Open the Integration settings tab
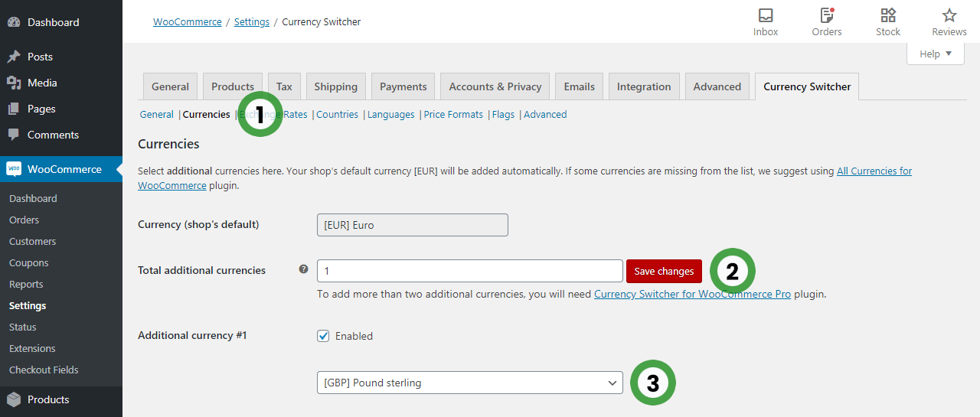 tap(644, 86)
